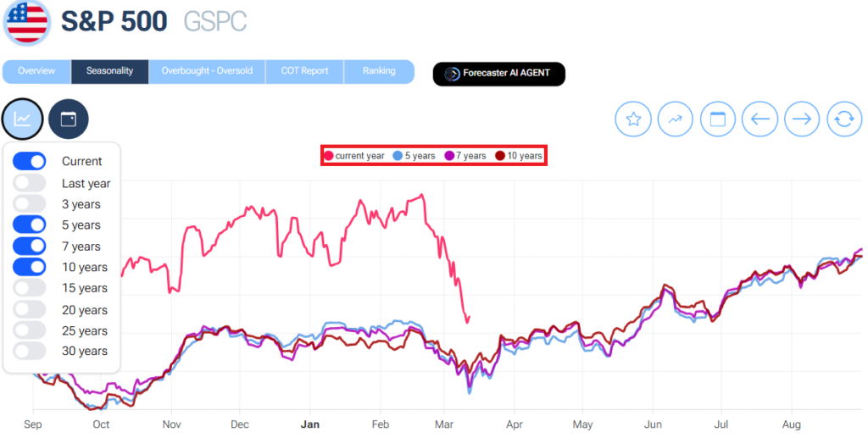Disable the Current toggle

tap(30, 162)
